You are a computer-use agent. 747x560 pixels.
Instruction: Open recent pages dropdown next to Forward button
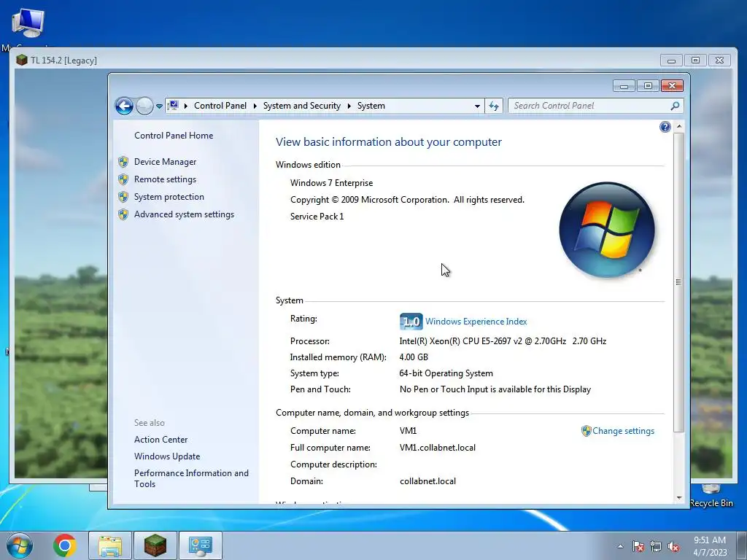[x=159, y=106]
